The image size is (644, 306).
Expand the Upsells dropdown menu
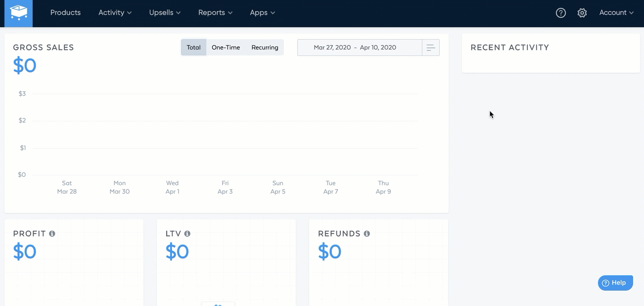point(165,13)
